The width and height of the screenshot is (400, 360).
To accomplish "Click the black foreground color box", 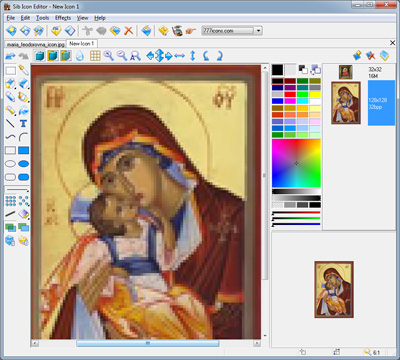I will [x=277, y=70].
